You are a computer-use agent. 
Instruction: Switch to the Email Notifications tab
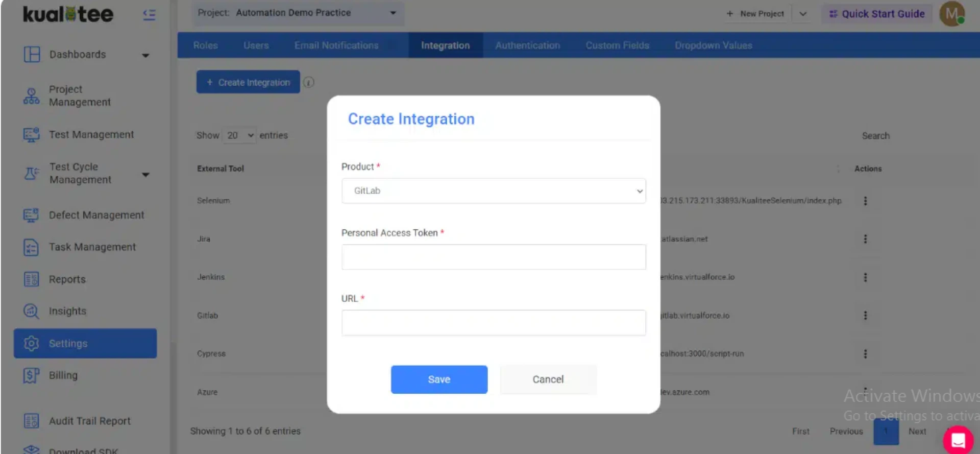click(x=336, y=45)
